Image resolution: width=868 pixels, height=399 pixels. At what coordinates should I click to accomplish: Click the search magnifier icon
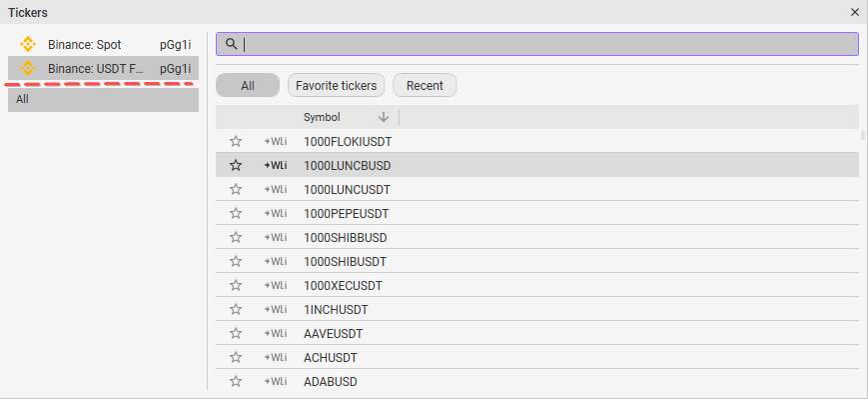pyautogui.click(x=232, y=44)
